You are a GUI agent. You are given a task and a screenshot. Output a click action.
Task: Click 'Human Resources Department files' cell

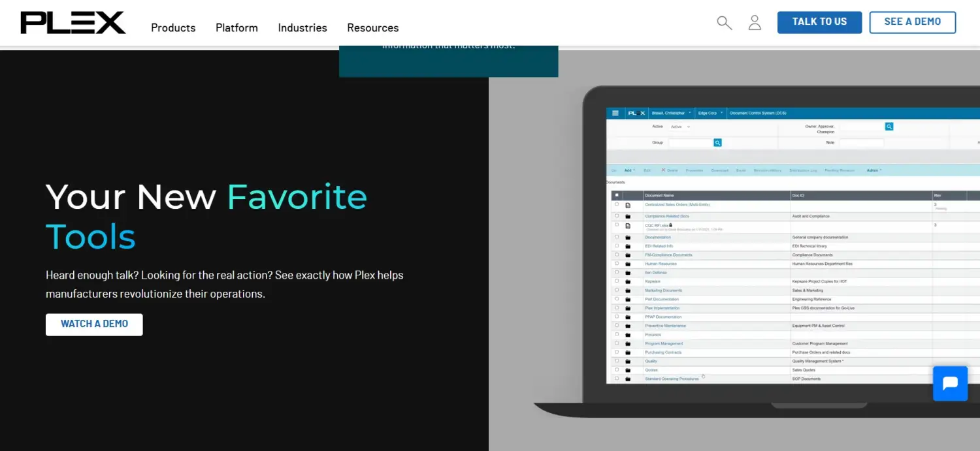pyautogui.click(x=822, y=264)
